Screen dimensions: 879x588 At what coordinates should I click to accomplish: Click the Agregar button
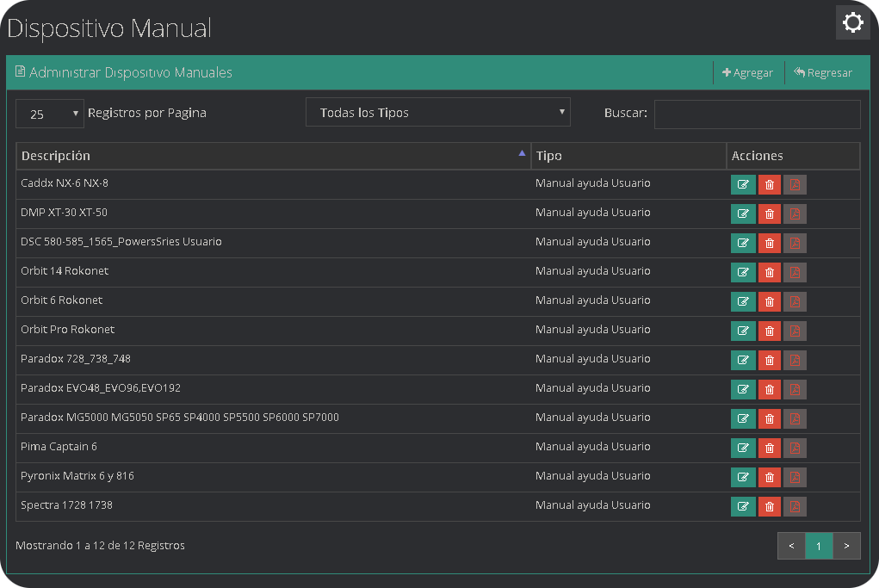[x=748, y=73]
